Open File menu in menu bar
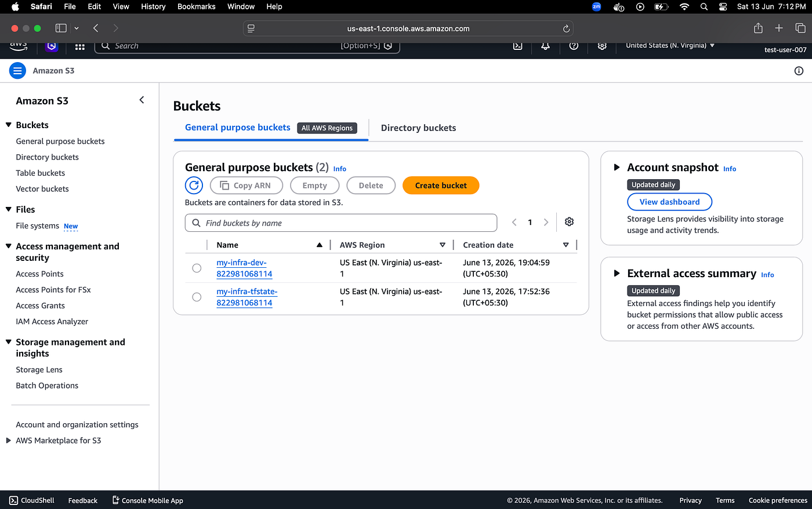The height and width of the screenshot is (509, 812). point(70,6)
